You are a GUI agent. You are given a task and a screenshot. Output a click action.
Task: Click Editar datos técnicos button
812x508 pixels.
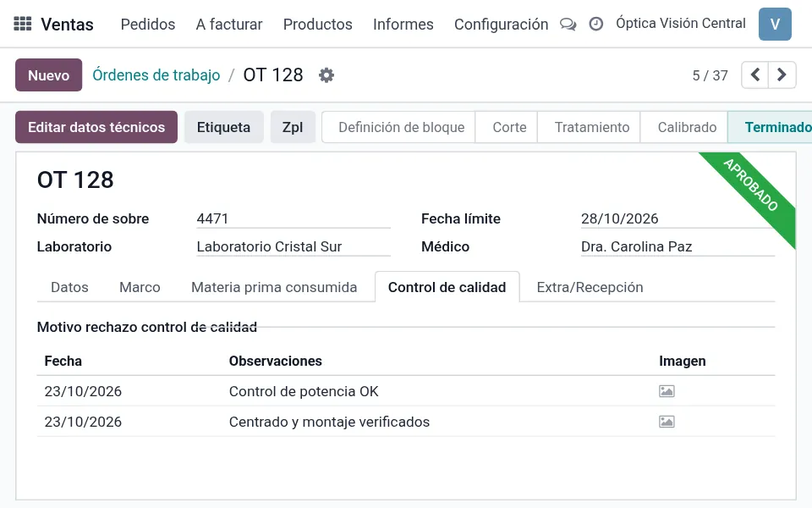[96, 127]
